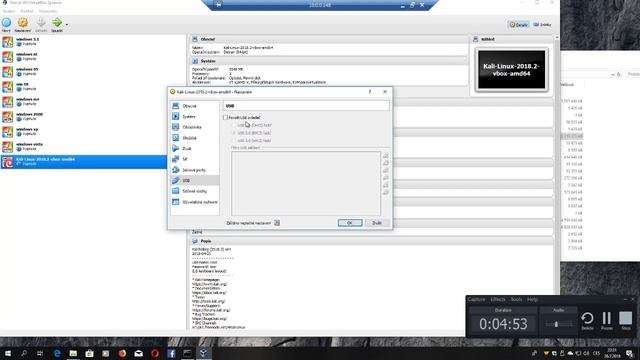Open Obecné category in settings dialog

coord(195,106)
